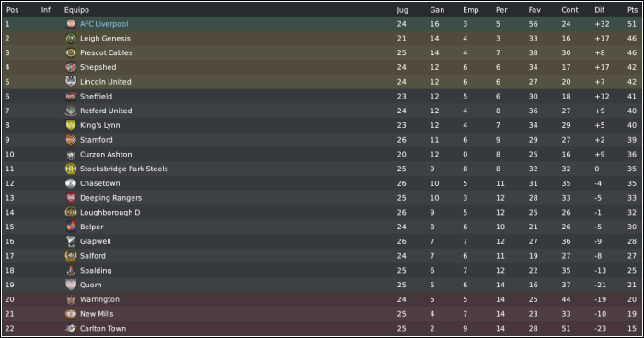Viewport: 644px width, 338px height.
Task: Select the New Mills club badge
Action: click(x=71, y=314)
